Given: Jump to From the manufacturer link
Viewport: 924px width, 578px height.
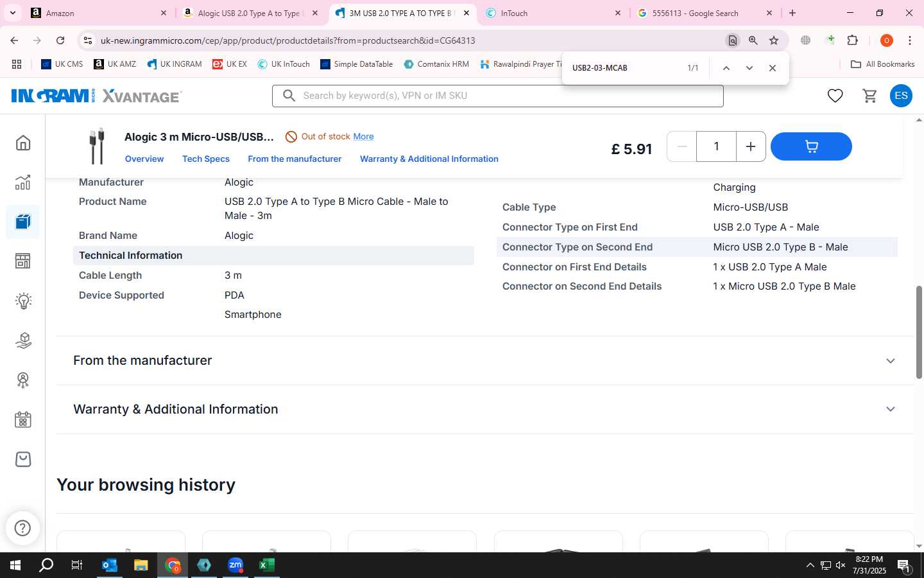Looking at the screenshot, I should pos(295,159).
